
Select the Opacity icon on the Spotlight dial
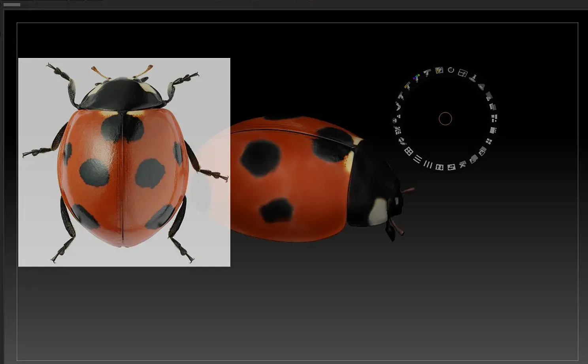click(489, 96)
